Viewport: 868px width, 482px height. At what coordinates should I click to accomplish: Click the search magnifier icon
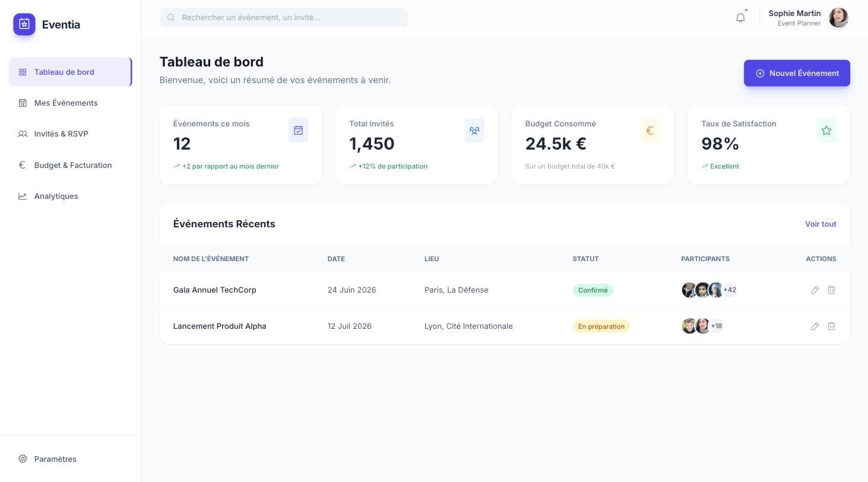pos(171,18)
